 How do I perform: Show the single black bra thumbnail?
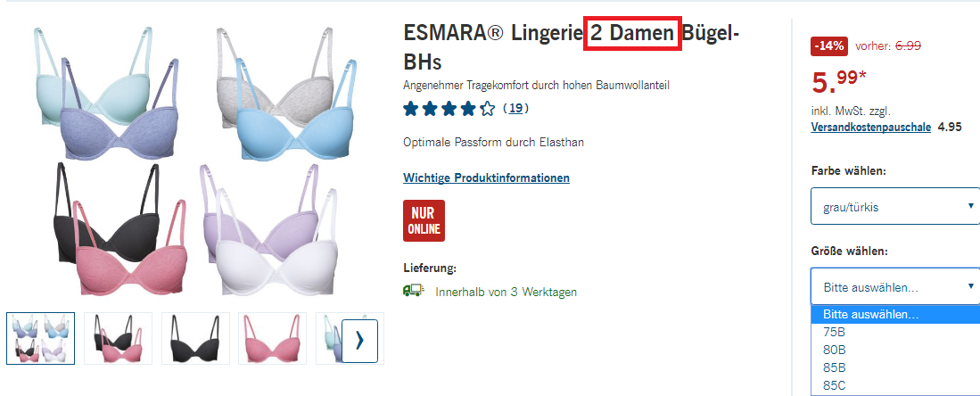pos(195,338)
